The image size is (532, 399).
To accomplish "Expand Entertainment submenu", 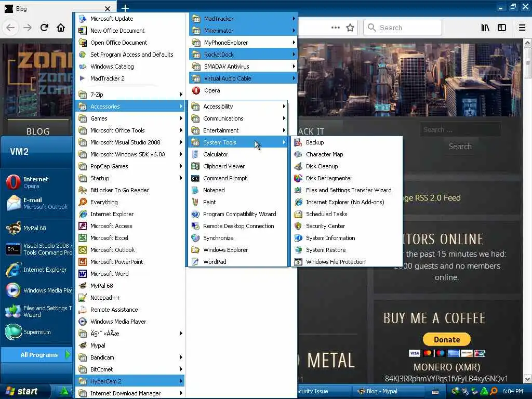I will [237, 130].
